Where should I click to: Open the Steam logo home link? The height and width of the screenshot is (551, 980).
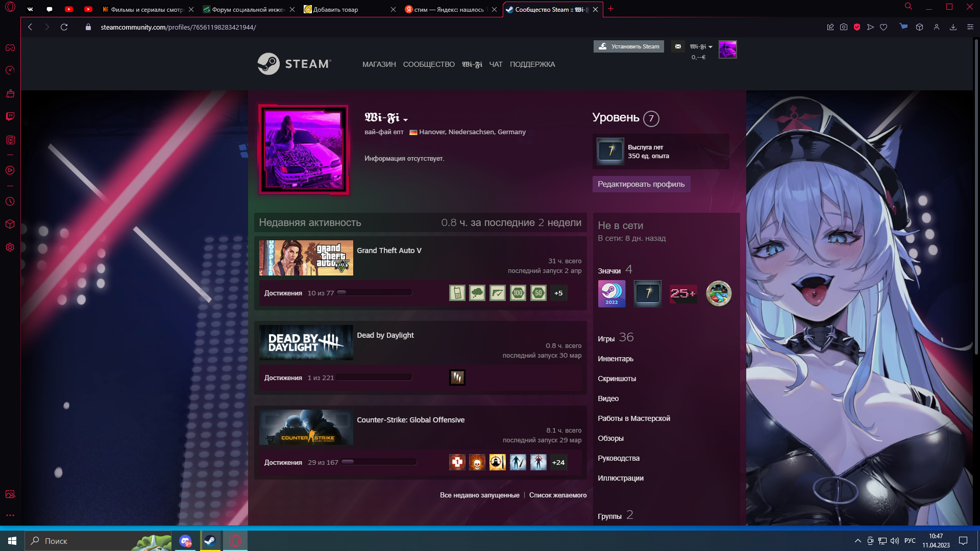[295, 64]
